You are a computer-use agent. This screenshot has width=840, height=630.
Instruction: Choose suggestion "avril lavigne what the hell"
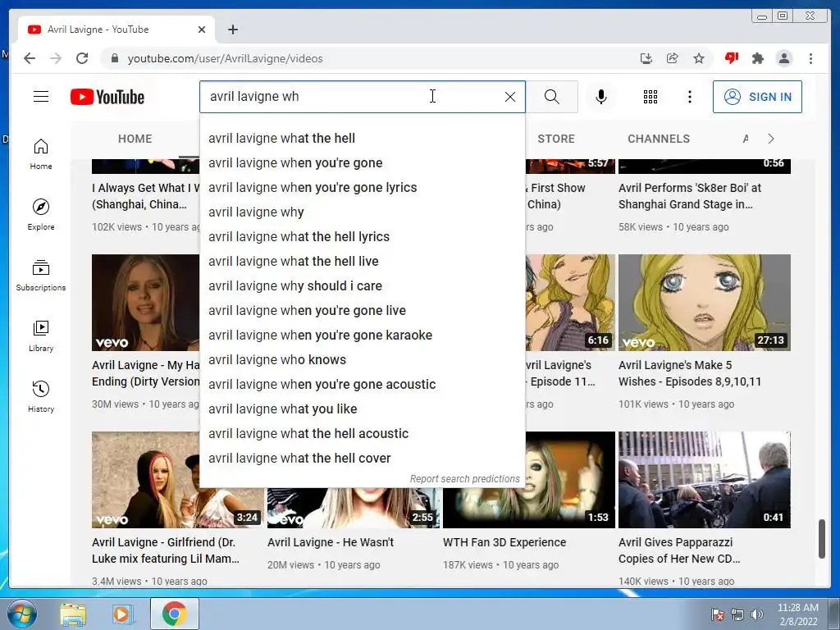point(362,138)
